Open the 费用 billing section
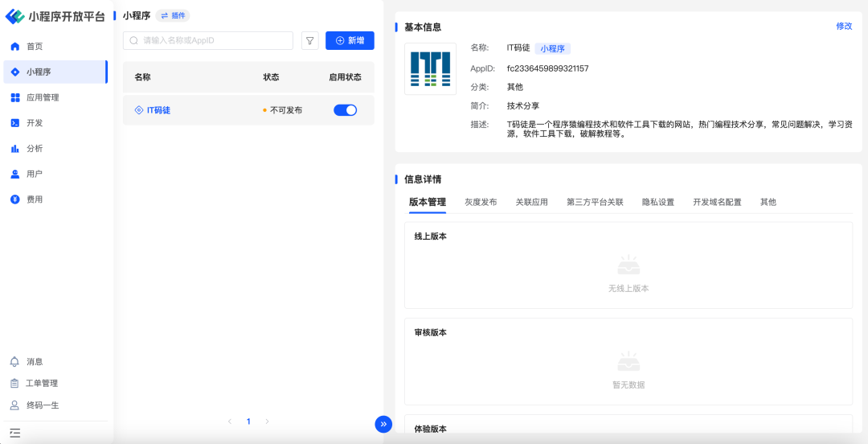 [x=34, y=199]
